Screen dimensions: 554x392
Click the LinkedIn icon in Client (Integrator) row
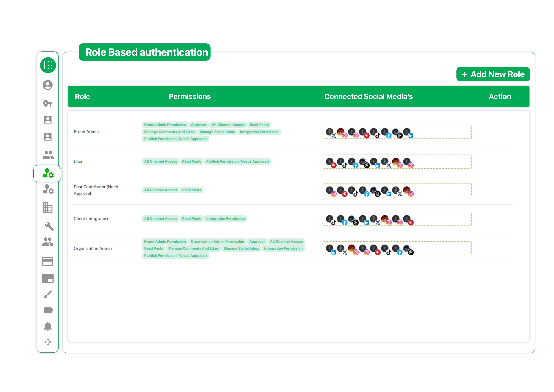point(367,222)
